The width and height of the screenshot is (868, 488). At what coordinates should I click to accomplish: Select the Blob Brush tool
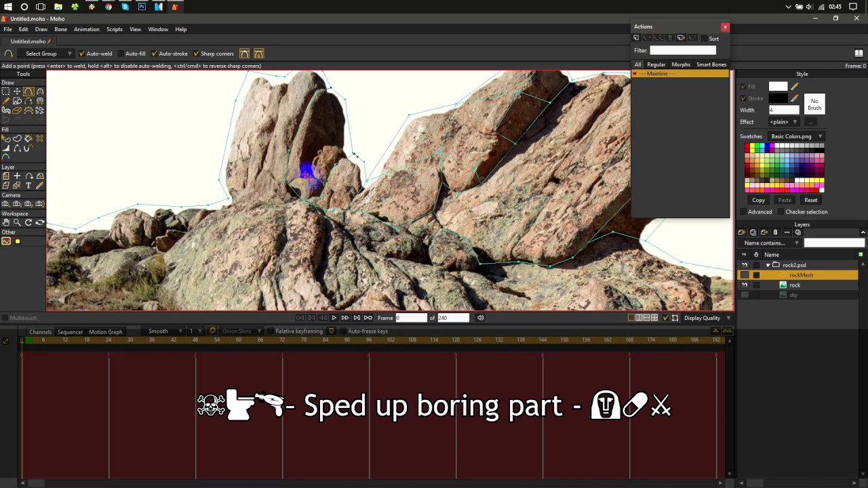point(5,110)
